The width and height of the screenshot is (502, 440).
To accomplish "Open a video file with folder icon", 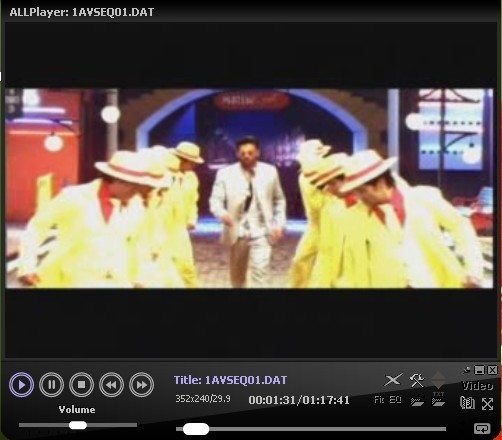I will 417,402.
